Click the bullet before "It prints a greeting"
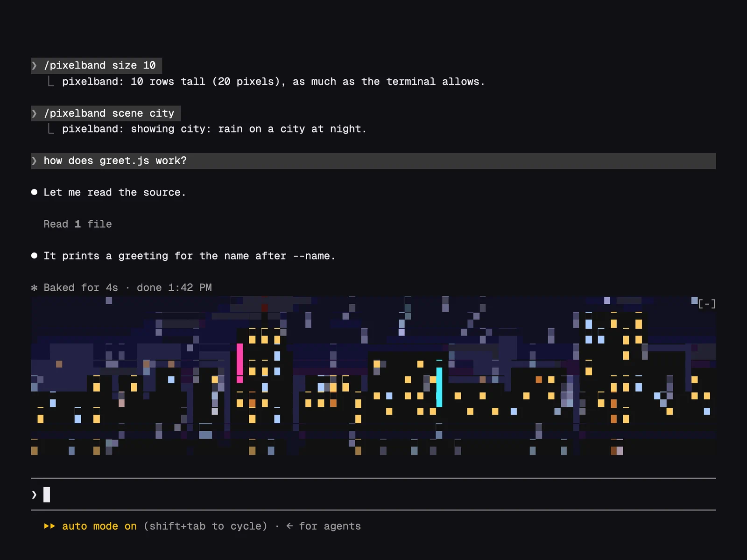Image resolution: width=747 pixels, height=560 pixels. [x=34, y=256]
